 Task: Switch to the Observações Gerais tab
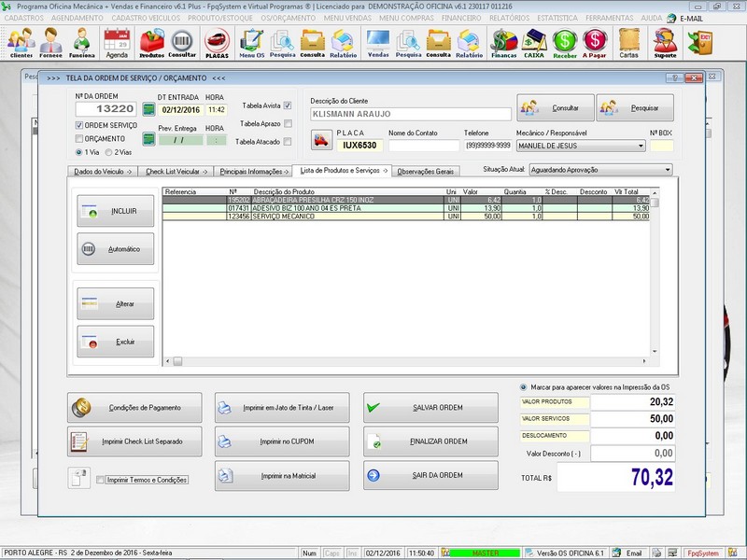426,172
